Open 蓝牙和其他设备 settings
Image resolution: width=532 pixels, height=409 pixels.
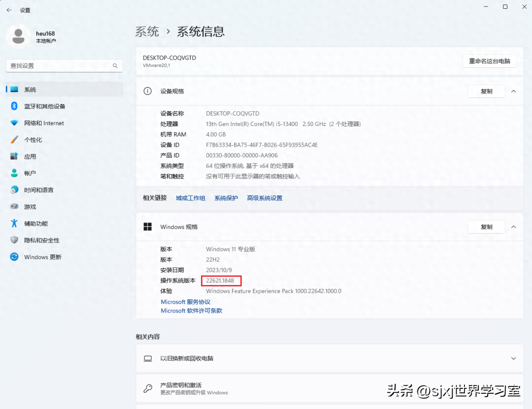[x=65, y=106]
